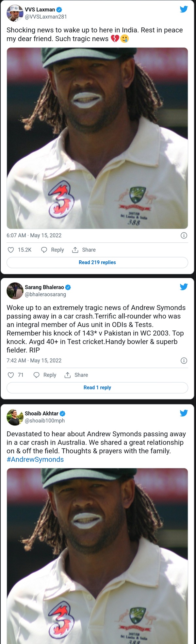
Task: Click the Twitter bird icon on VVS Laxman's tweet
Action: (x=184, y=9)
